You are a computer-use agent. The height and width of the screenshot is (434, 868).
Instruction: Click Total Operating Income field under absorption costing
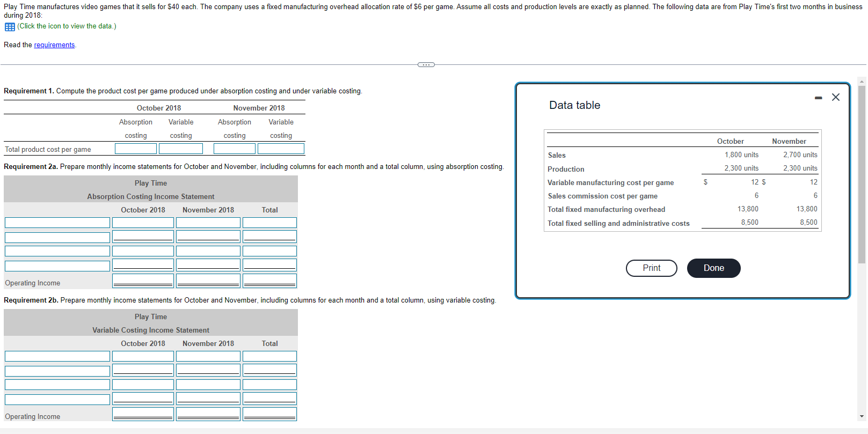pos(269,281)
